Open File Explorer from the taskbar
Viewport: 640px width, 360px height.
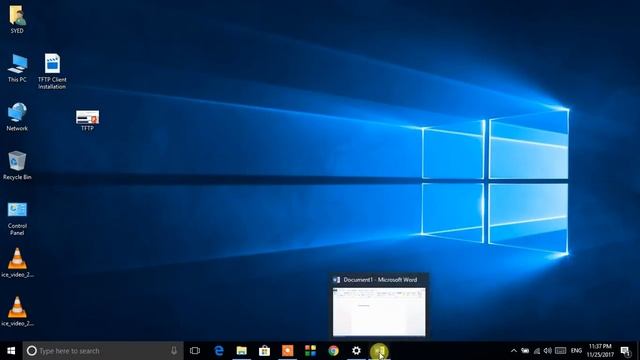(242, 351)
